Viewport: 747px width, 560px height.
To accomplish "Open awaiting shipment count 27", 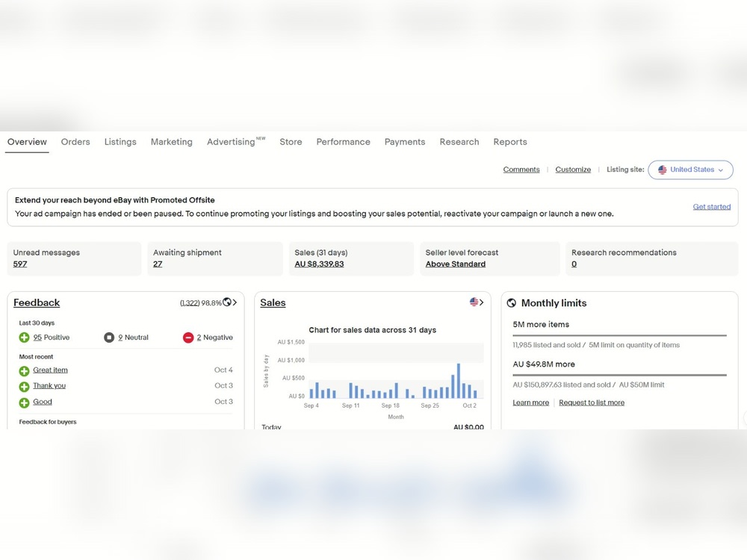I will [158, 264].
